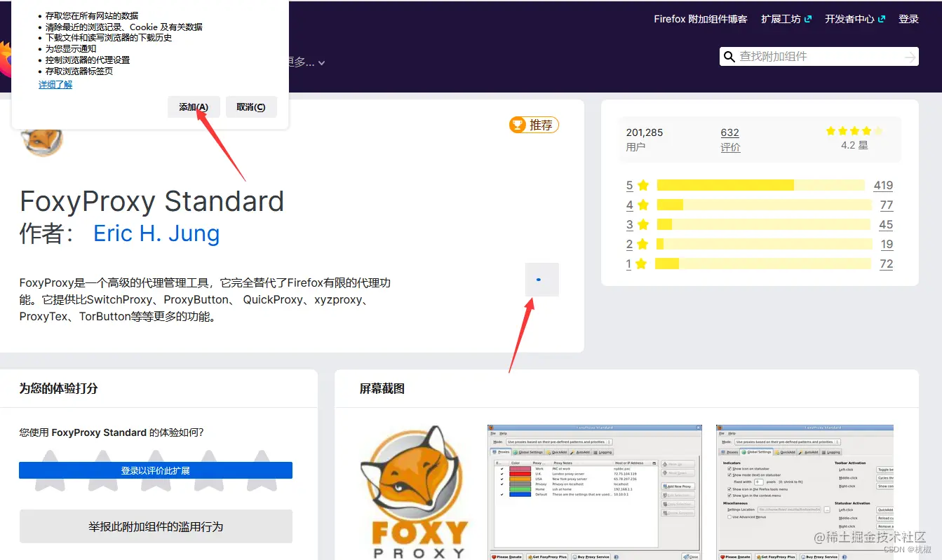Screen dimensions: 942x560
Task: Open Firefox 附加组件博客 link
Action: pyautogui.click(x=701, y=19)
